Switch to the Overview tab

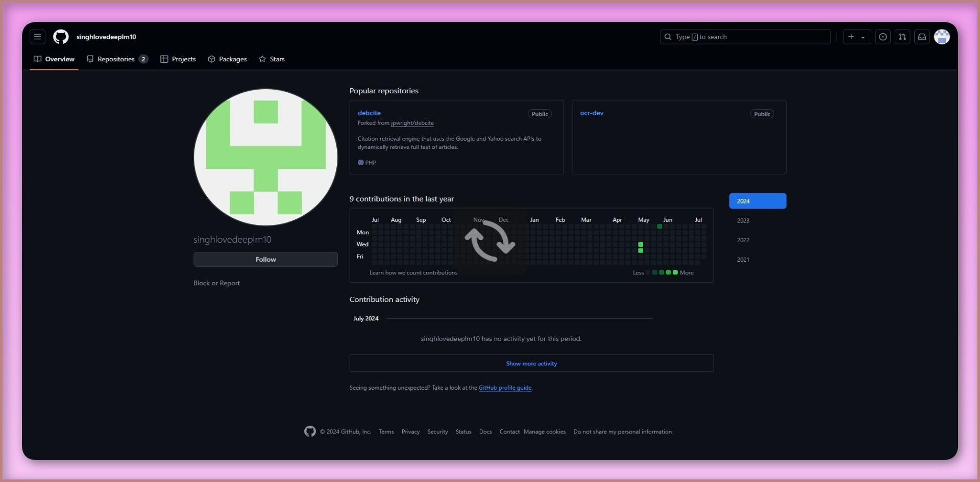54,59
